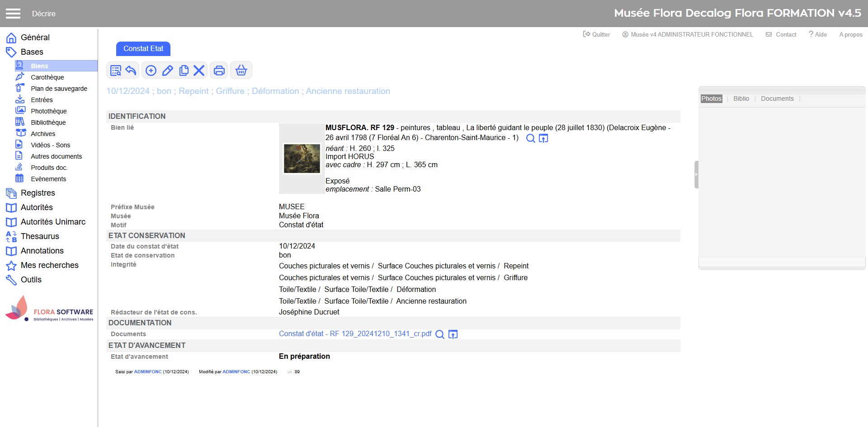Select Photothèque in the sidebar
This screenshot has height=427, width=868.
[48, 111]
